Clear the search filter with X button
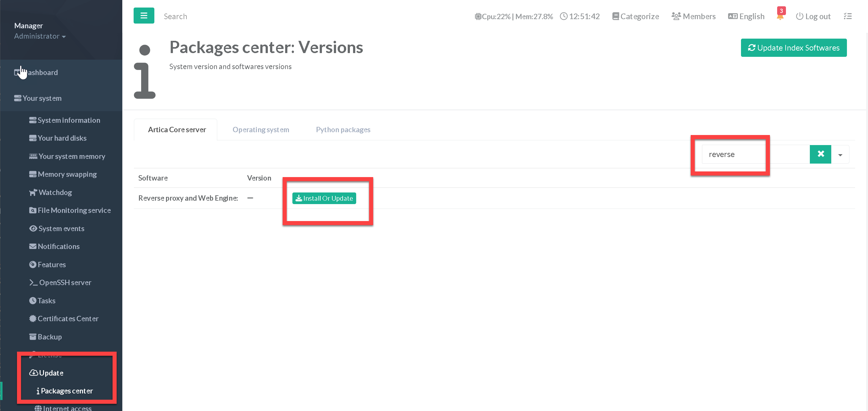This screenshot has width=868, height=411. click(820, 154)
